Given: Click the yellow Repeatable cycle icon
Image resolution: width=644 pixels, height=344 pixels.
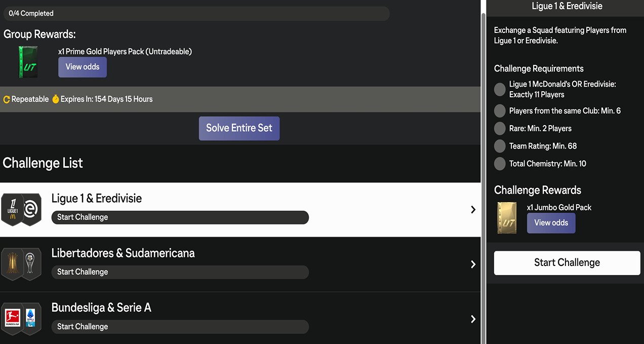Looking at the screenshot, I should coord(7,99).
